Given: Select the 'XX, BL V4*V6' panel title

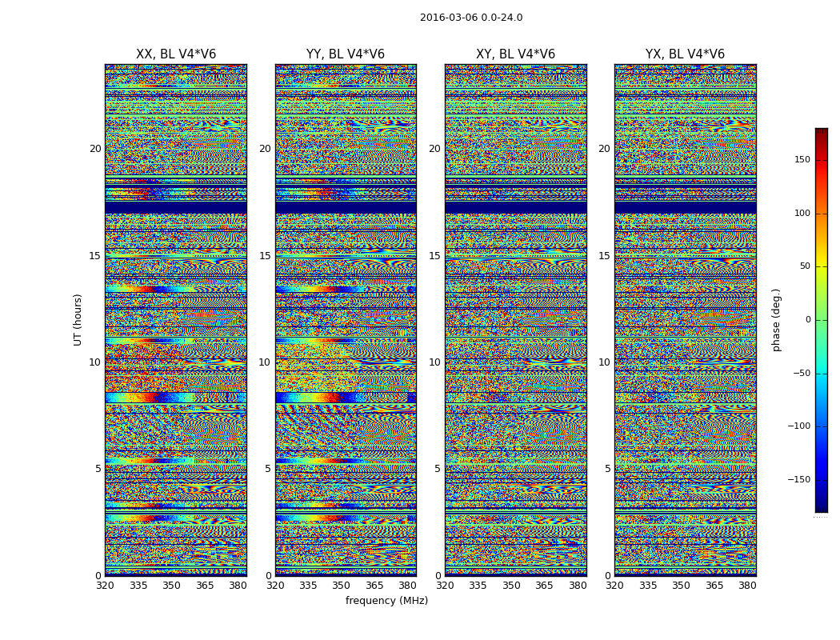Looking at the screenshot, I should pos(176,54).
